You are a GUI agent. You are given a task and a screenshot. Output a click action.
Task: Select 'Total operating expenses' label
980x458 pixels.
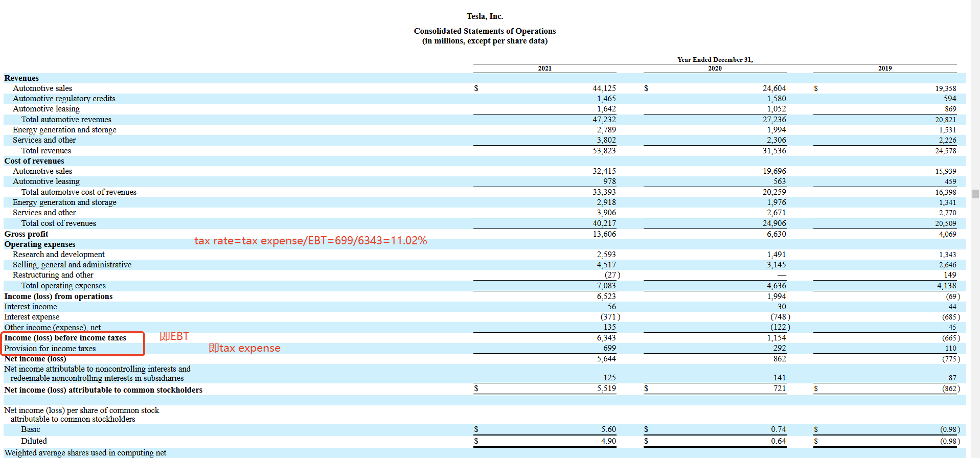pos(63,286)
